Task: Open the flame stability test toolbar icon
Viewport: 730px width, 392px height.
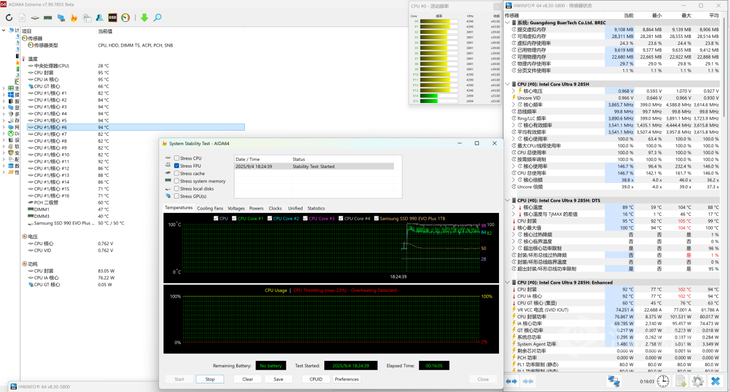Action: click(74, 18)
